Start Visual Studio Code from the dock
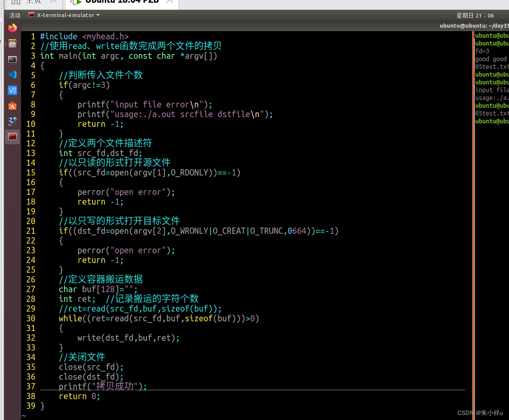This screenshot has height=420, width=509. click(x=12, y=75)
